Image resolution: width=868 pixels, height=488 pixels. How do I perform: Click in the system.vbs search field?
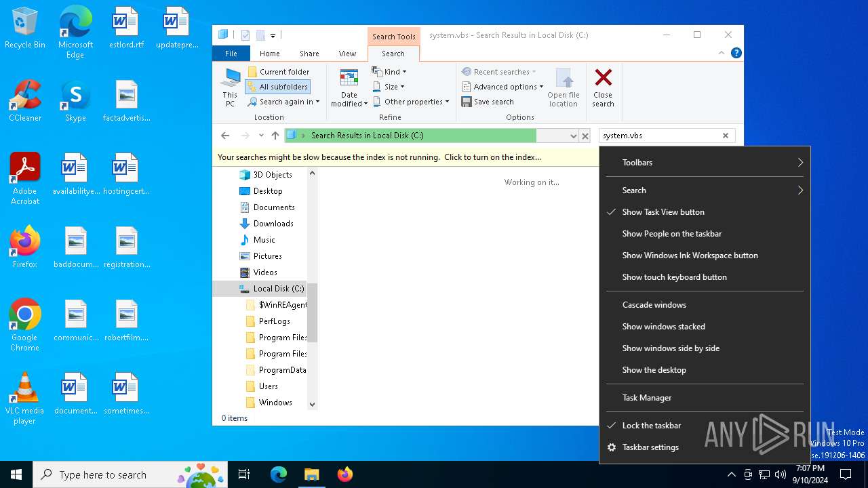[x=659, y=136]
